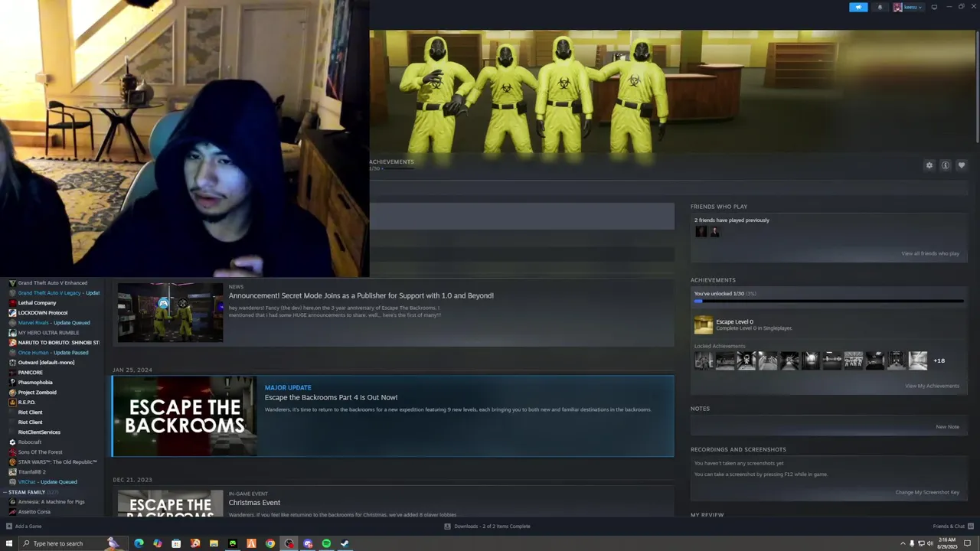This screenshot has height=551, width=980.
Task: Select Lethal Company in library list
Action: tap(37, 303)
